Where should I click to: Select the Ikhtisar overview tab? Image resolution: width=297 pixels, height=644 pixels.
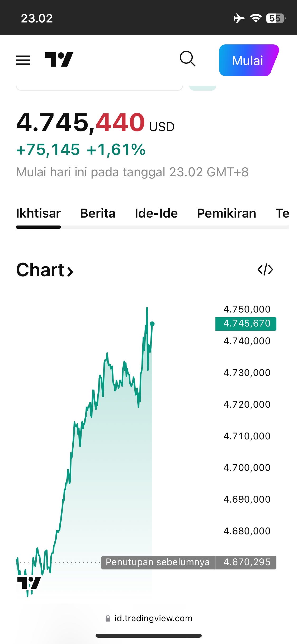38,213
